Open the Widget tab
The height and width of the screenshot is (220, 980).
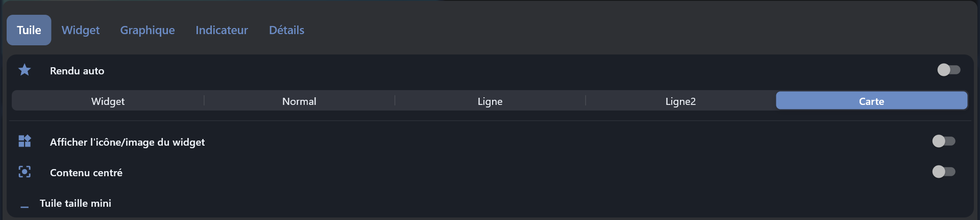click(81, 30)
